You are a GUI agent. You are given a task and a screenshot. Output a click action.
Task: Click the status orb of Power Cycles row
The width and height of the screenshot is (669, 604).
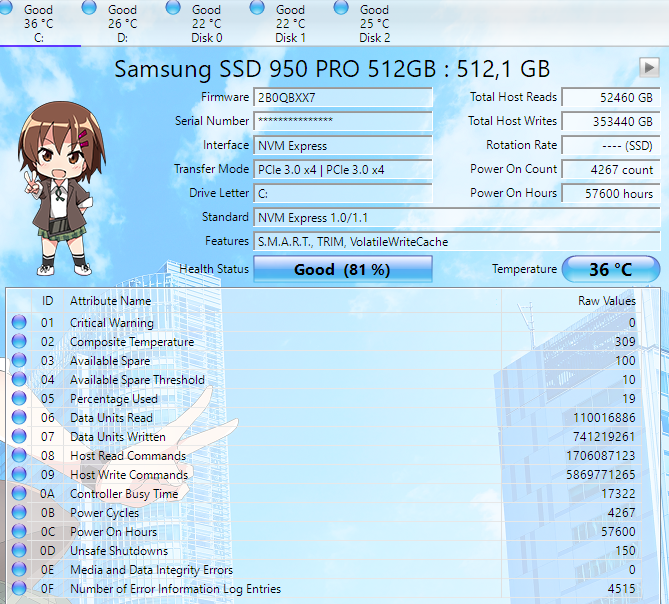[19, 512]
